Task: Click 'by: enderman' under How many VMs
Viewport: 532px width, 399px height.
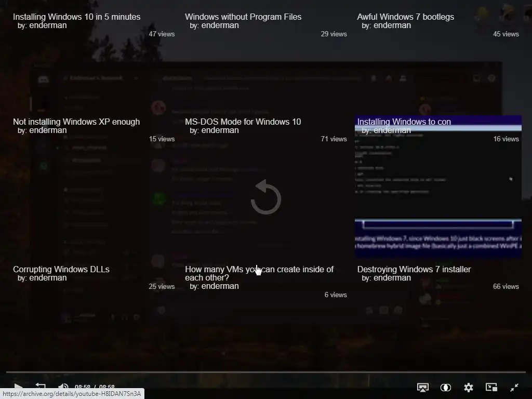Action: [214, 286]
